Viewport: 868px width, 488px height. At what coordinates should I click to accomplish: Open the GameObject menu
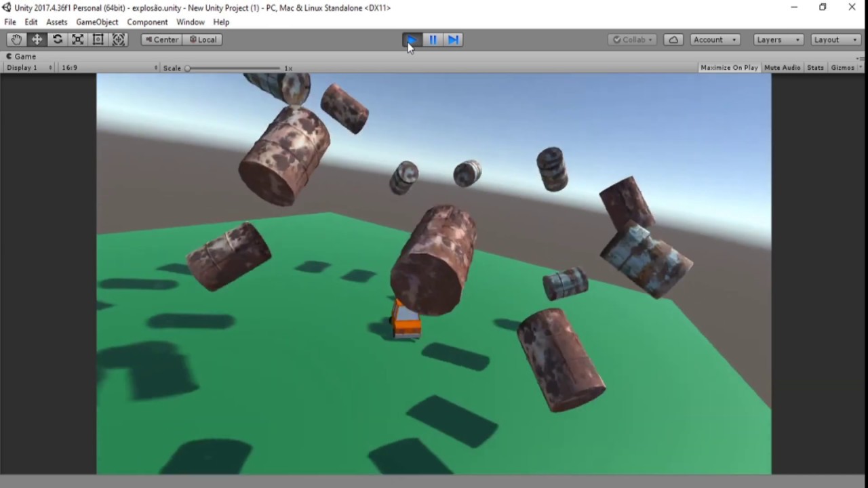(97, 22)
